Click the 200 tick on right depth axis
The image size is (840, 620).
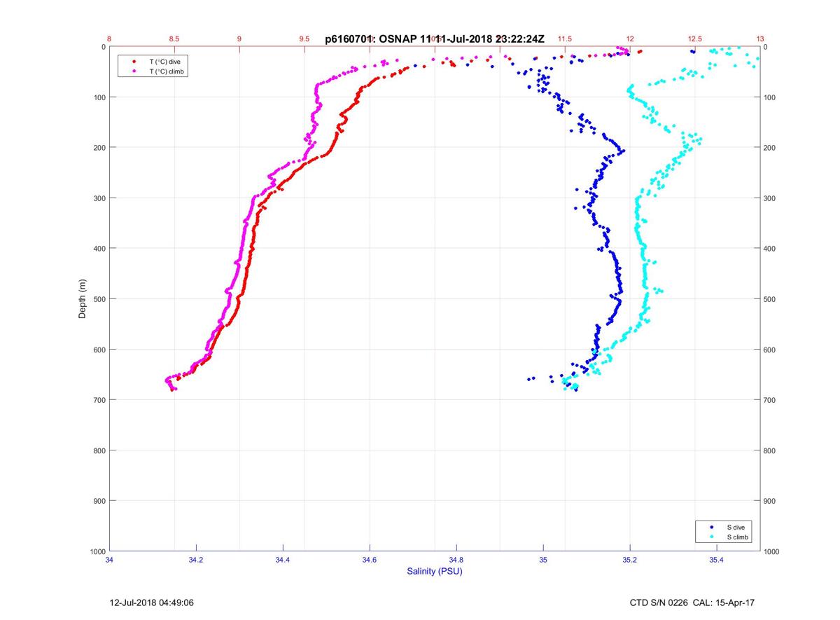770,148
